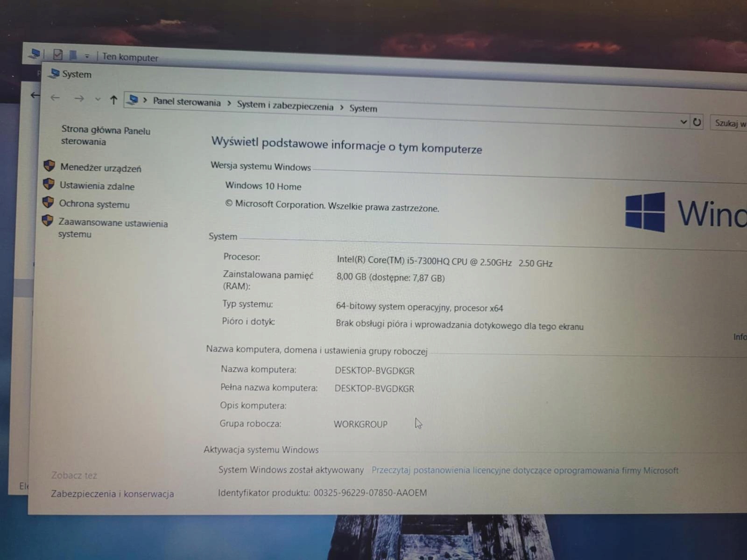Select Nazwa komputera value DESKTOP-BVGDKGR

[x=374, y=371]
